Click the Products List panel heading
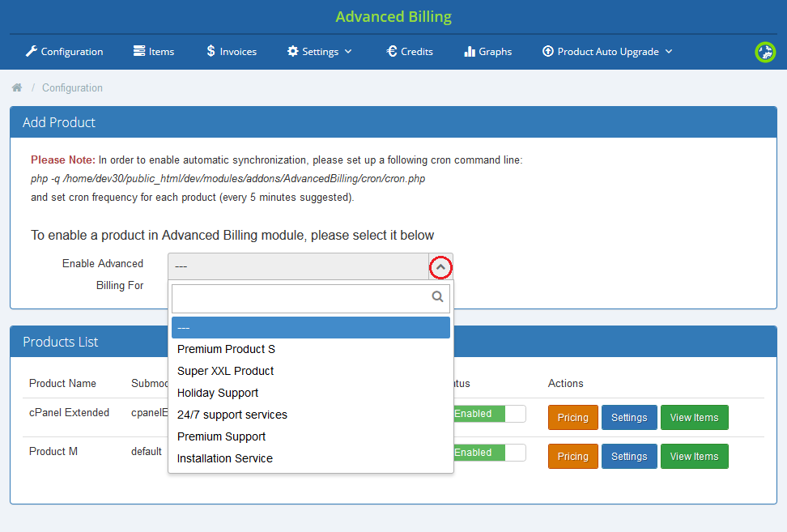The width and height of the screenshot is (787, 532). [60, 342]
